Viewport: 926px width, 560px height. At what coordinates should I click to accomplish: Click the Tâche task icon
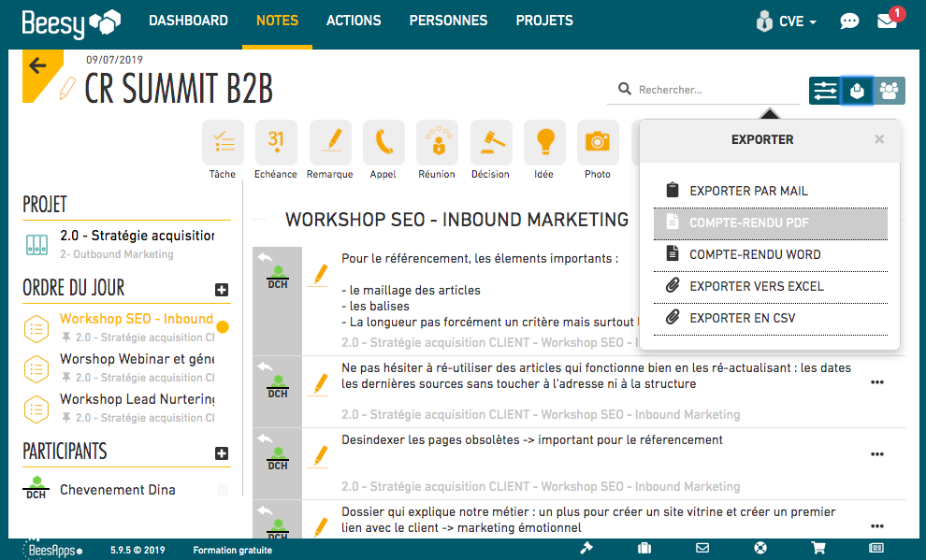(223, 142)
